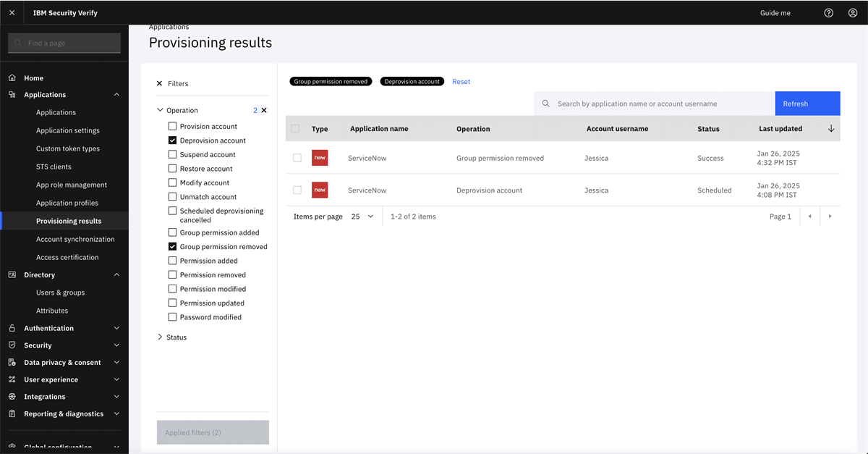Screen dimensions: 868x454
Task: Click the application name search field
Action: coord(658,104)
